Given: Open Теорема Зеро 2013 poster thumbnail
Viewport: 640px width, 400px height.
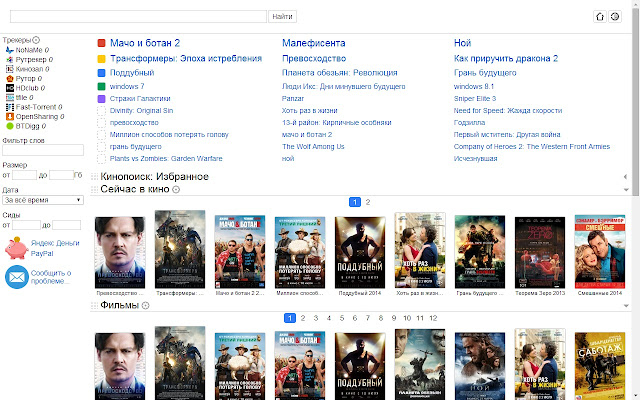Looking at the screenshot, I should [540, 253].
